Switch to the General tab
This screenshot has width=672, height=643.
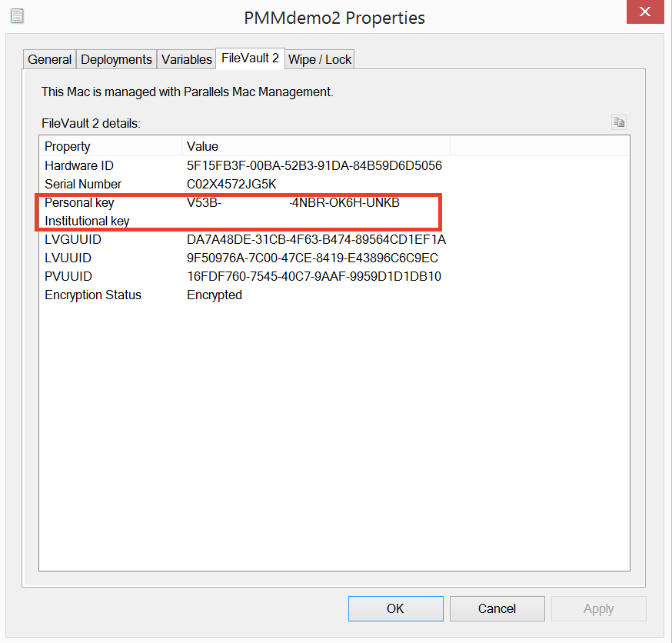[50, 59]
